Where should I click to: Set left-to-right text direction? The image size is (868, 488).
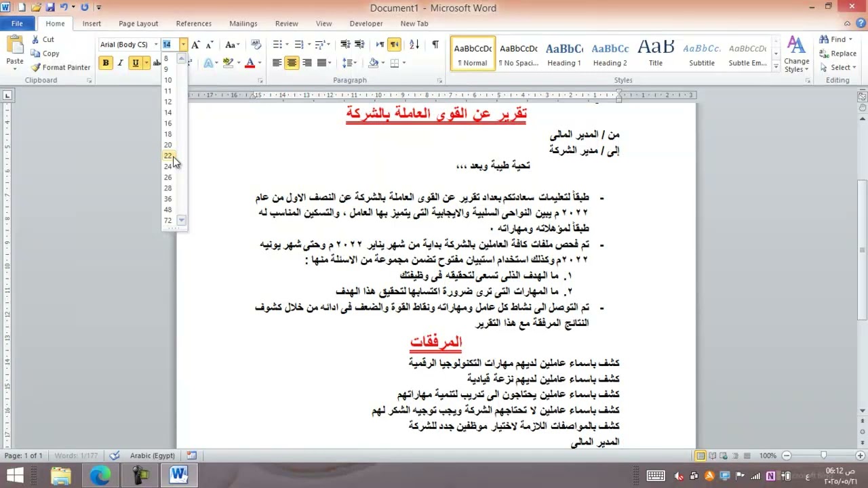point(380,45)
